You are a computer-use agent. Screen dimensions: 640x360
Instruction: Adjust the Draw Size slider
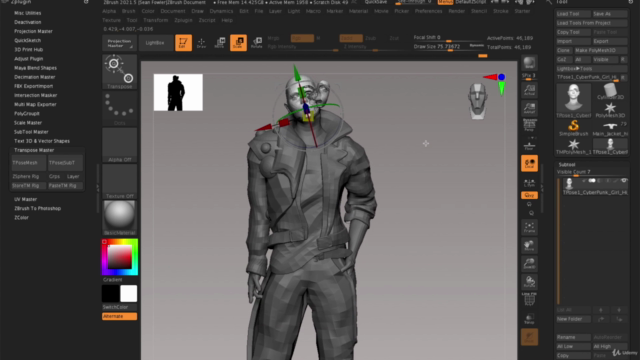(x=449, y=47)
